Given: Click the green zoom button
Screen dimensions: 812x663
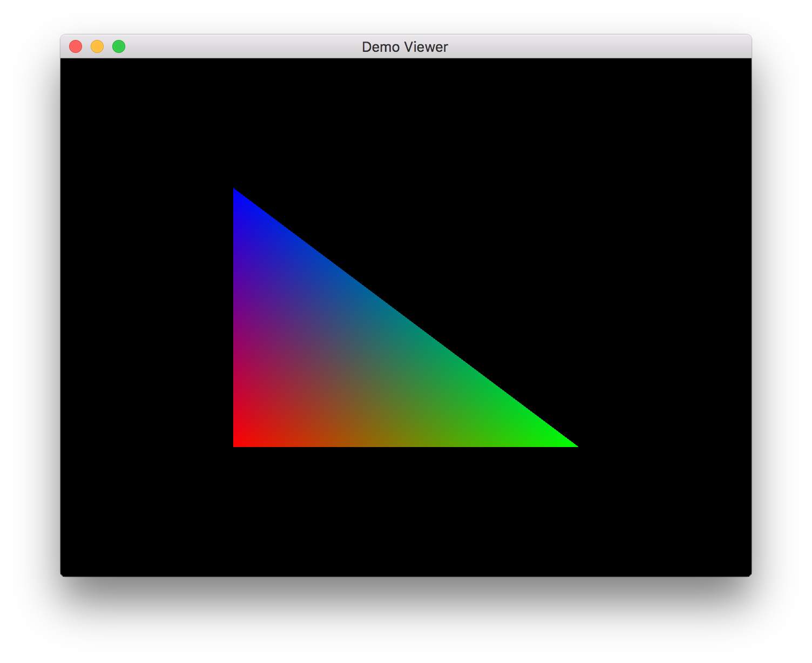Looking at the screenshot, I should [x=119, y=47].
